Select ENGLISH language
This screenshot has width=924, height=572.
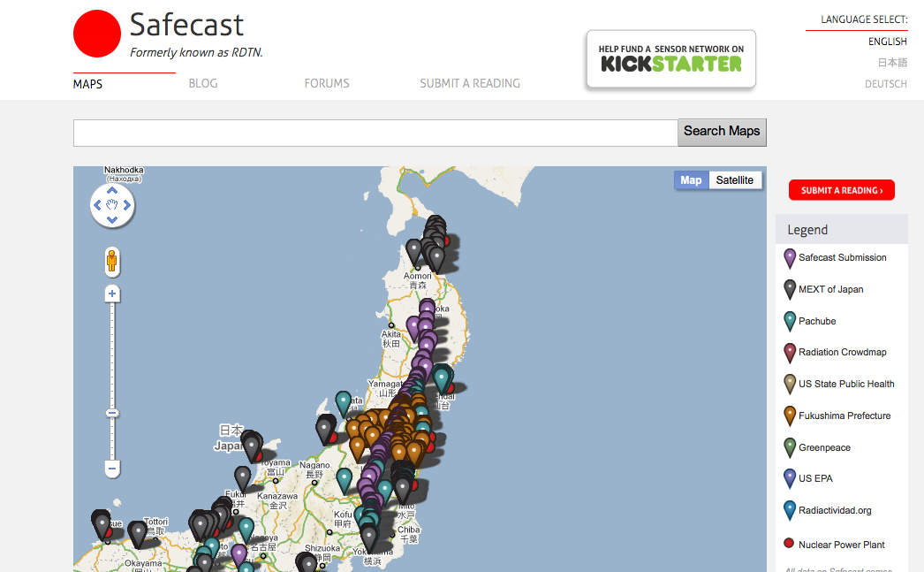pos(888,42)
